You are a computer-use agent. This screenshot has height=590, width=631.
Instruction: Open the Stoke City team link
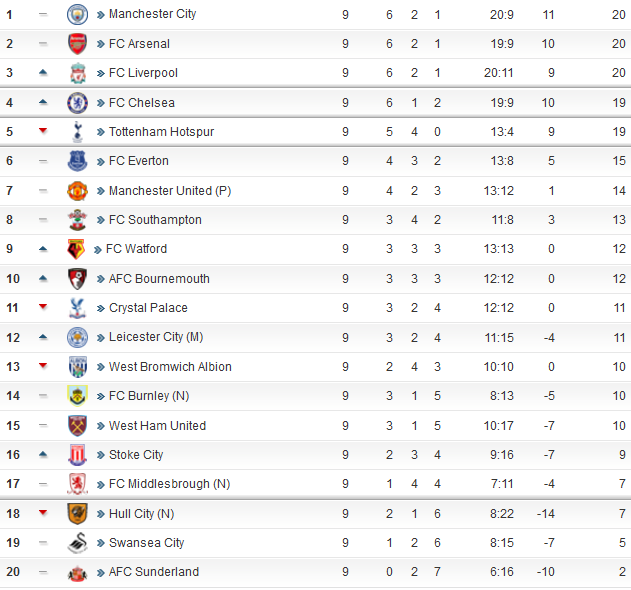(136, 455)
